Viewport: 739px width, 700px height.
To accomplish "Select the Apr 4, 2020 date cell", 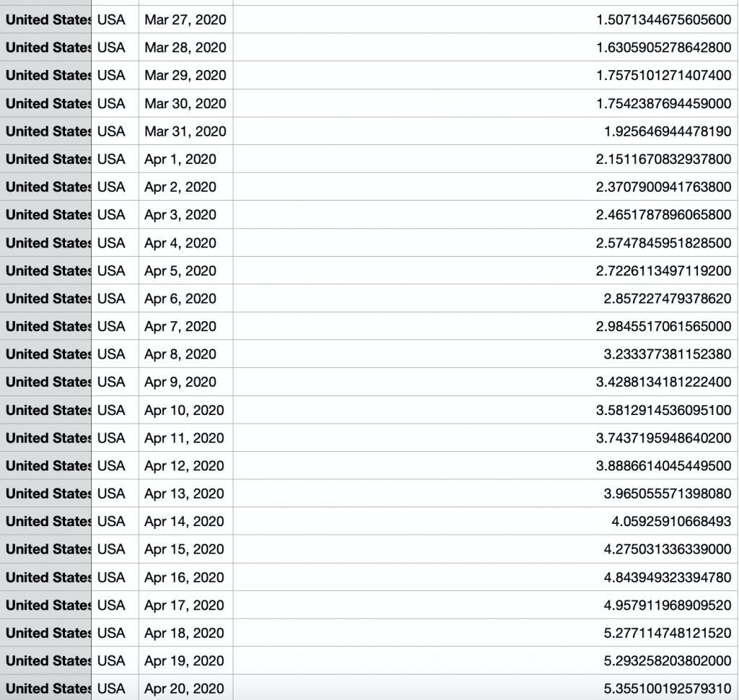I will pyautogui.click(x=180, y=242).
